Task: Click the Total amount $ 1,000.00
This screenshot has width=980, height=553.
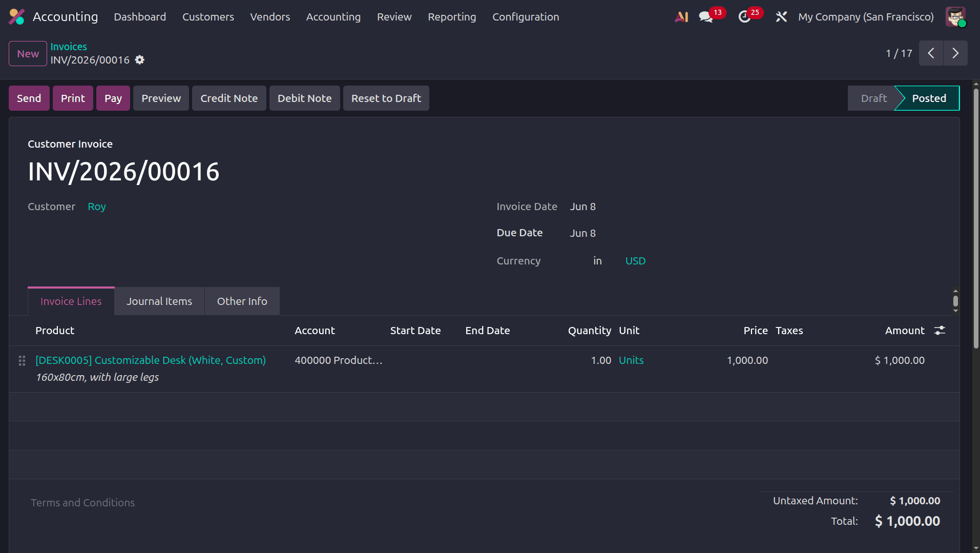Action: point(907,521)
